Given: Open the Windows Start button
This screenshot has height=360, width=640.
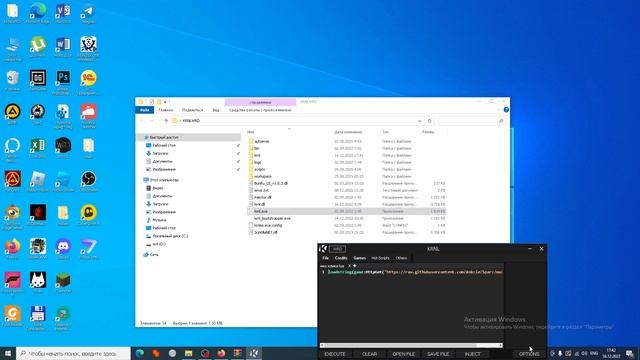Looking at the screenshot, I should click(x=8, y=353).
